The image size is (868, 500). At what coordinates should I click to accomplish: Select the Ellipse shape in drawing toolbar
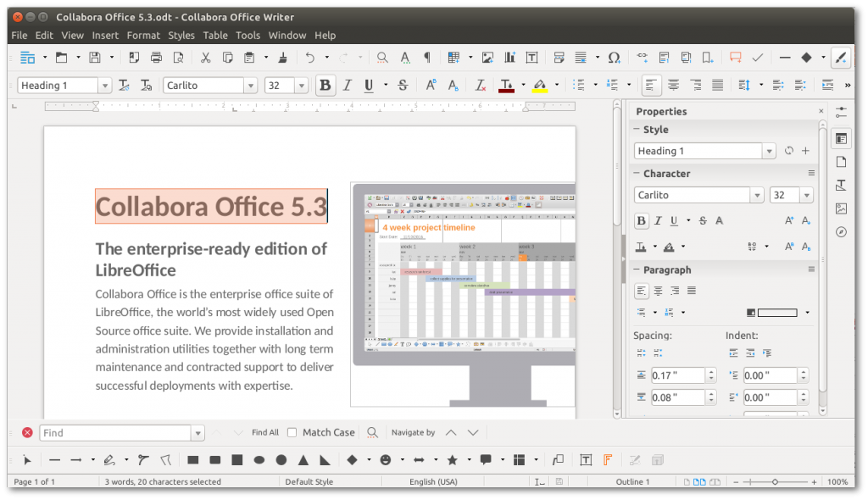pos(259,460)
